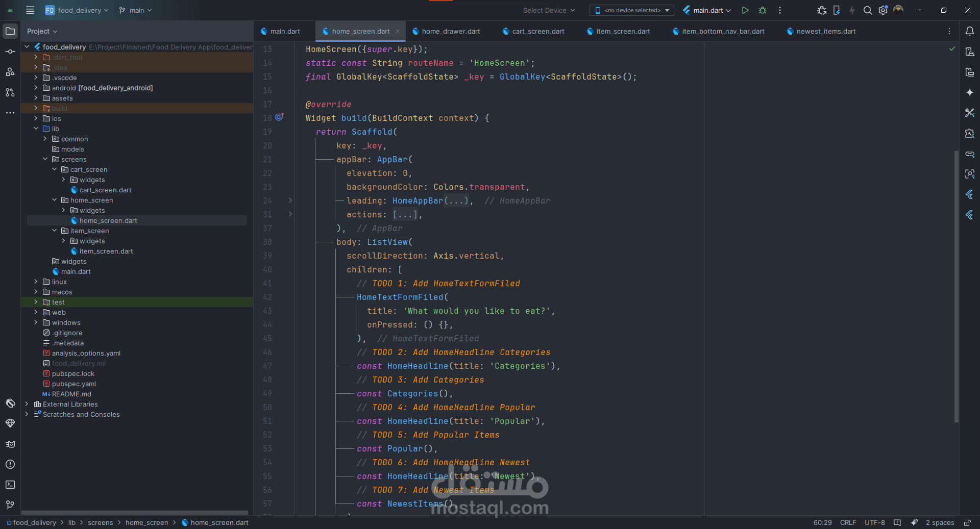
Task: Open the editor tabs more options menu
Action: [949, 31]
